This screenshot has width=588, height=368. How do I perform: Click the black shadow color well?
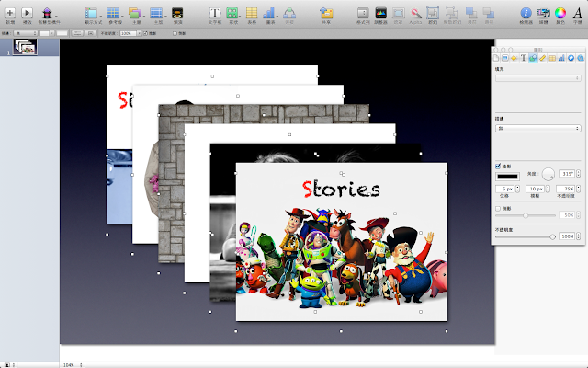508,177
